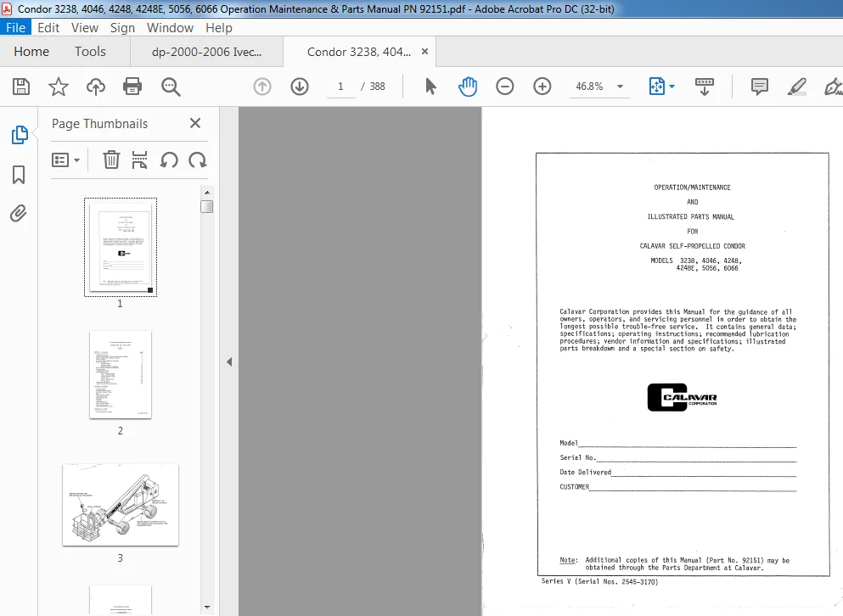Open the Fill and Sign pen tool
The image size is (843, 616).
pos(834,87)
